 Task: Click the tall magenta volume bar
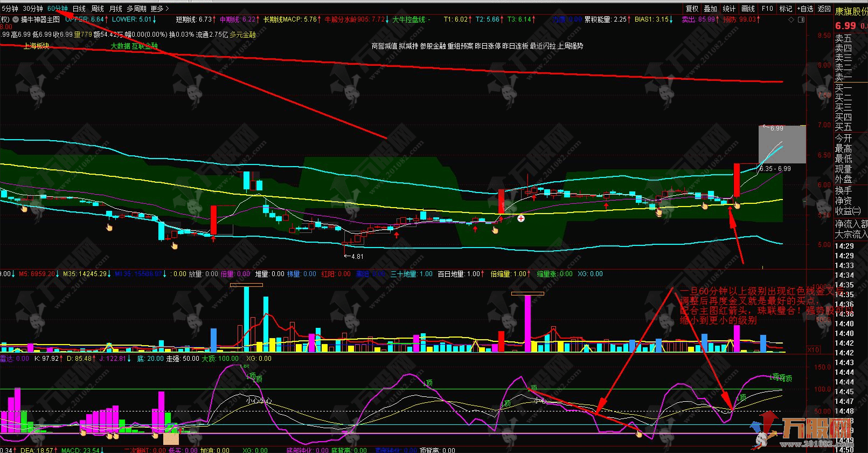pyautogui.click(x=528, y=322)
